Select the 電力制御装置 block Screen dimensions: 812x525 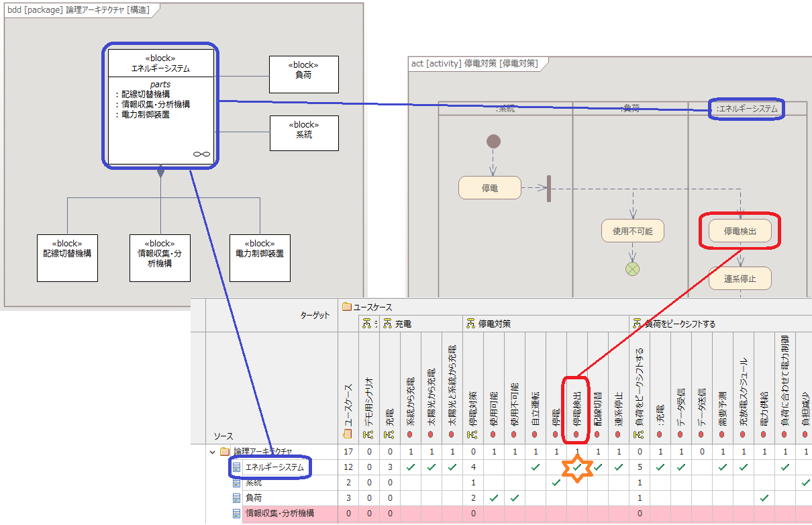point(260,258)
